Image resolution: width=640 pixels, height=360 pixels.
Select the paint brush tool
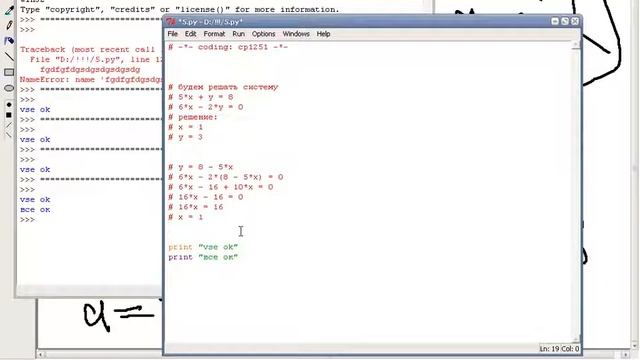[9, 41]
